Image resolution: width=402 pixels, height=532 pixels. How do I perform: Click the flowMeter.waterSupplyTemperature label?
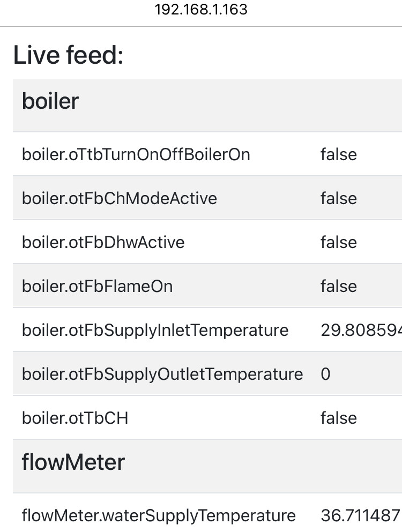[159, 515]
